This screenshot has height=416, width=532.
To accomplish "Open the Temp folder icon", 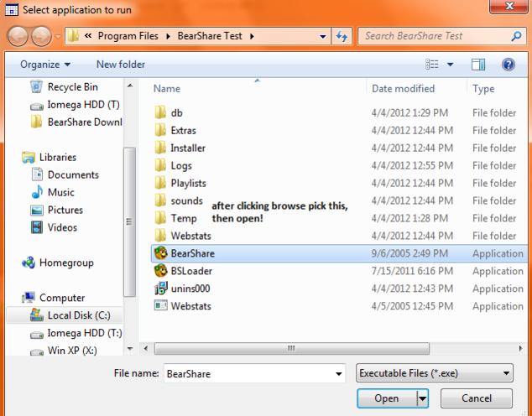I will [160, 218].
